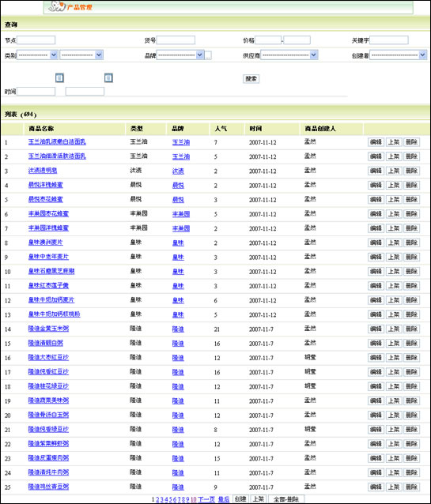Open the first 类别 dropdown
Screen dimensions: 431x504
(37, 55)
